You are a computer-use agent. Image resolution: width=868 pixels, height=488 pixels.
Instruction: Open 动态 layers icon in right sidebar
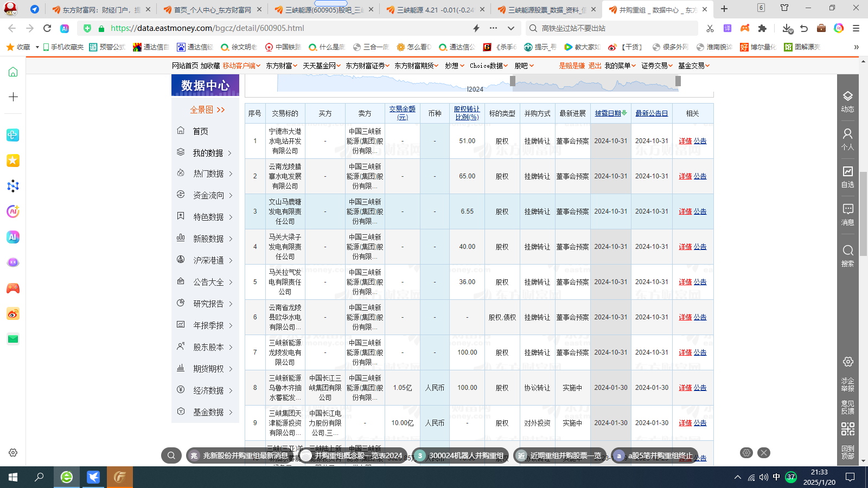(x=847, y=101)
